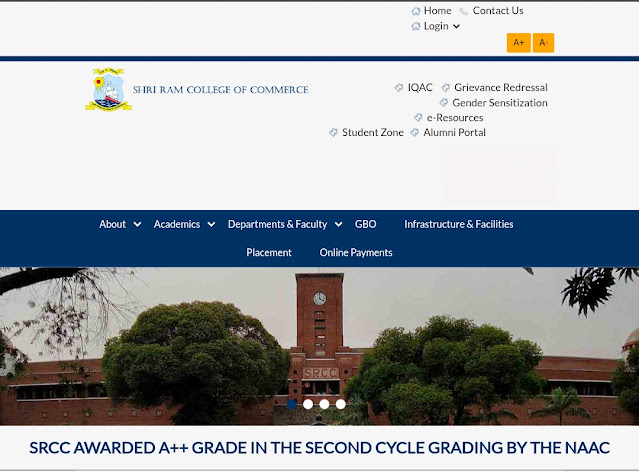Click the SRCC Awarded A++ Grade headline
This screenshot has height=472, width=639.
coord(320,448)
